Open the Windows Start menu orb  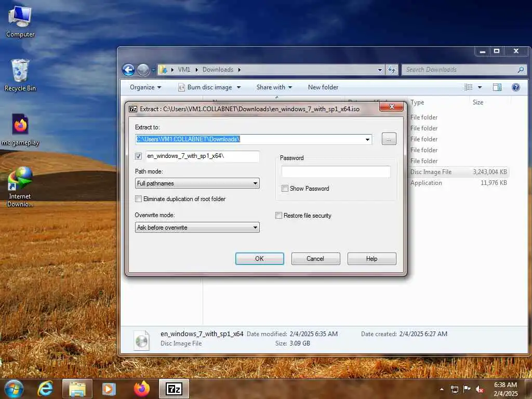click(x=14, y=389)
